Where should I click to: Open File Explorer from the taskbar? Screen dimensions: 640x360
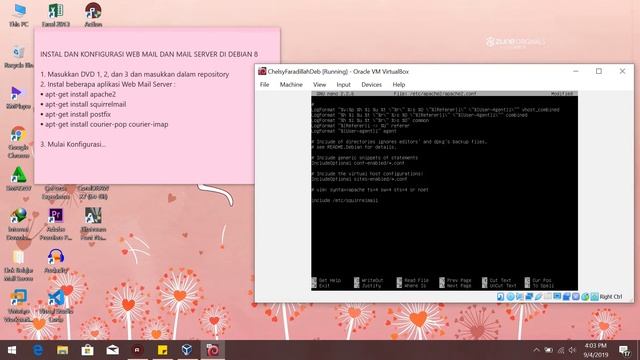[x=62, y=350]
